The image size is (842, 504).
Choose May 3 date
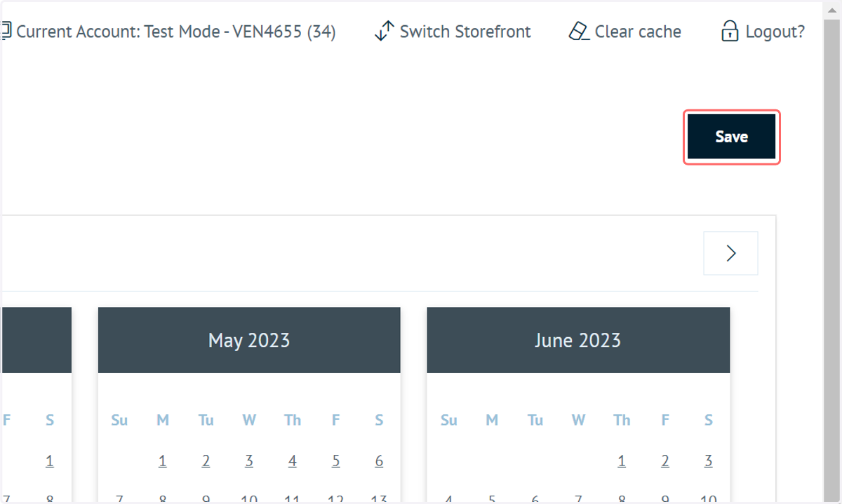click(x=249, y=461)
